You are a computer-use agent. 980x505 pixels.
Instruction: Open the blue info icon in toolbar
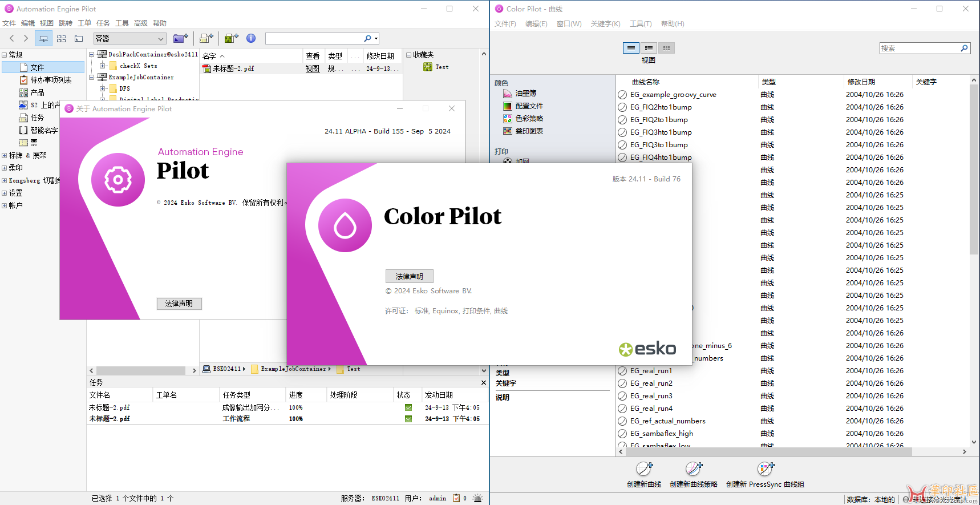click(251, 38)
